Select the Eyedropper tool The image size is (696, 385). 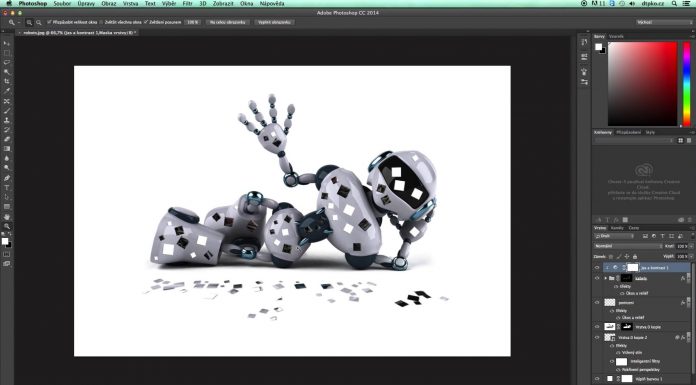[x=7, y=91]
